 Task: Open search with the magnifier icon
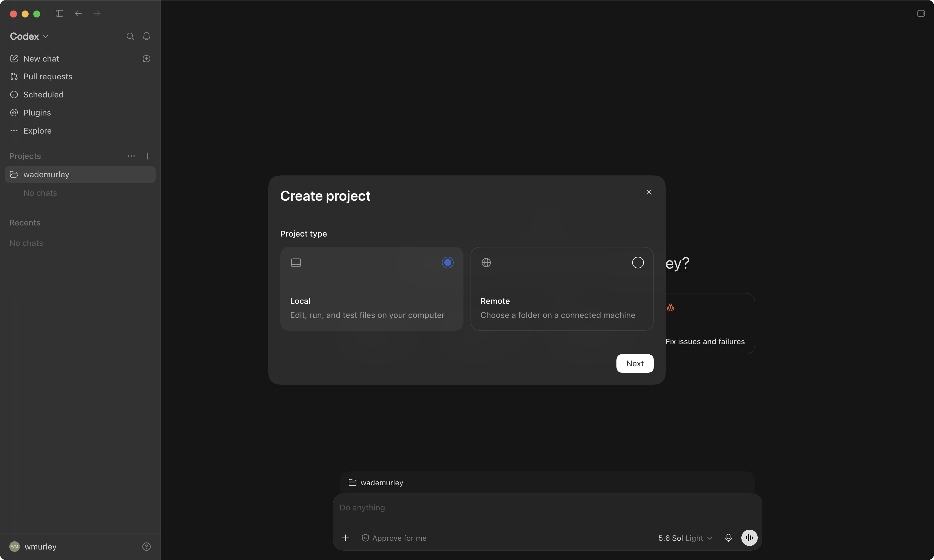click(x=130, y=36)
